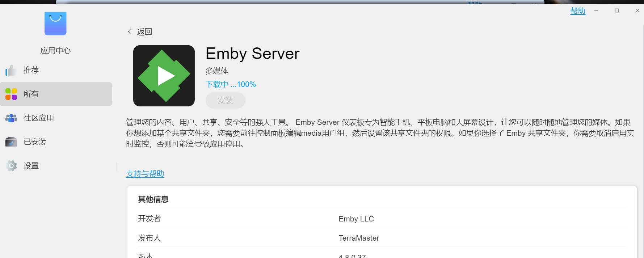
Task: Click the Emby Server app logo
Action: pos(164,76)
